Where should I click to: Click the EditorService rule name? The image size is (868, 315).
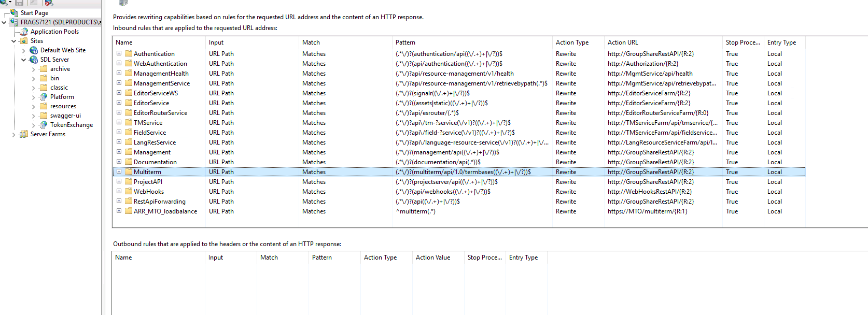point(151,103)
